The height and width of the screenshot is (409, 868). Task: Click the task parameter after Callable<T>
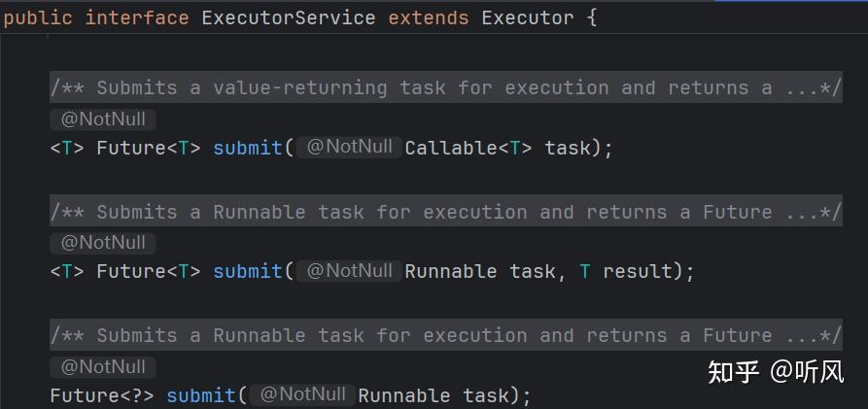pyautogui.click(x=568, y=148)
